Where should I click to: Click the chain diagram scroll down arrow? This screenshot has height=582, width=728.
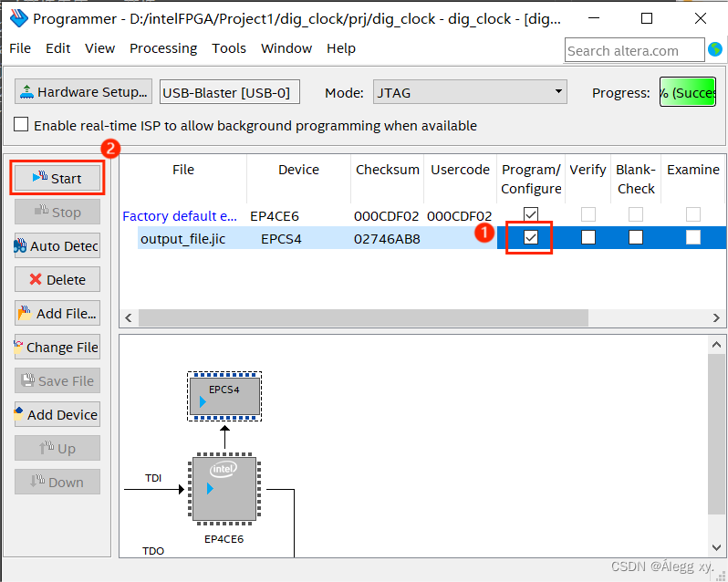[716, 547]
